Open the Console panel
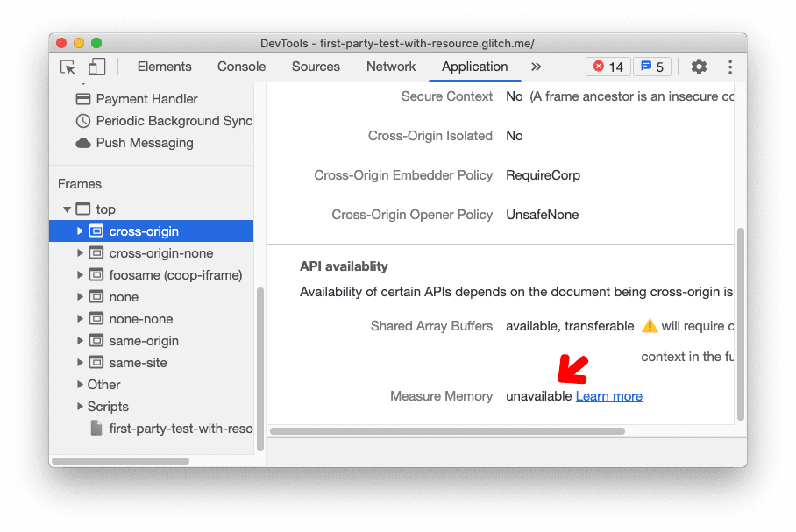Screen dimensions: 796x532 (240, 67)
